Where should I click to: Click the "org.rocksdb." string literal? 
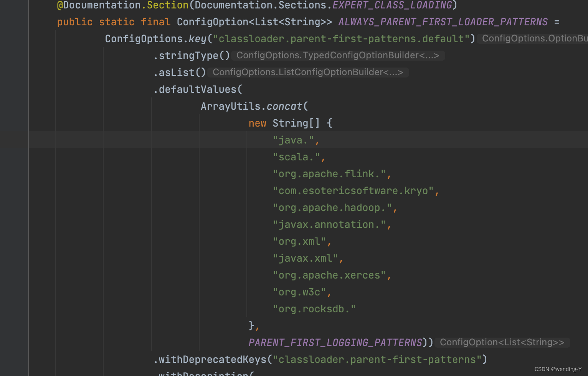314,309
